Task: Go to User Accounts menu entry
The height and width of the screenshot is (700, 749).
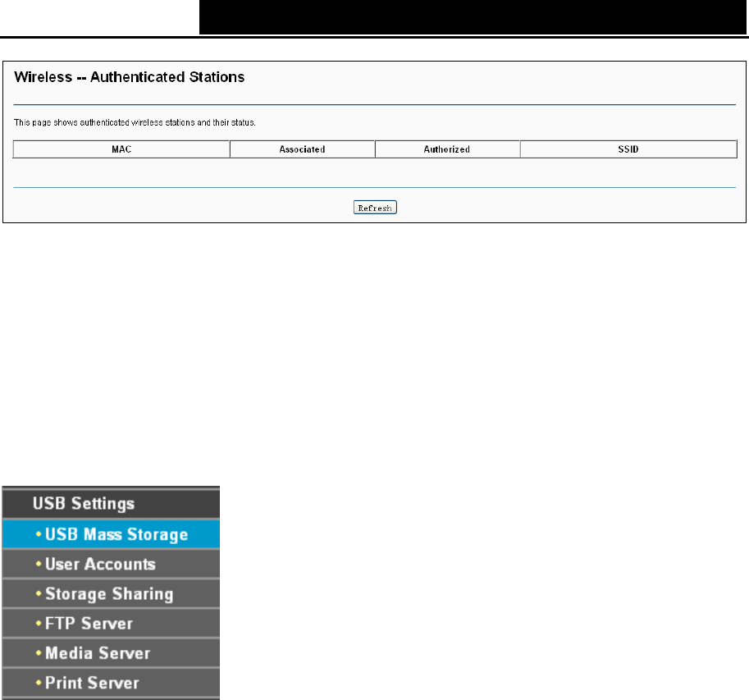Action: click(111, 564)
